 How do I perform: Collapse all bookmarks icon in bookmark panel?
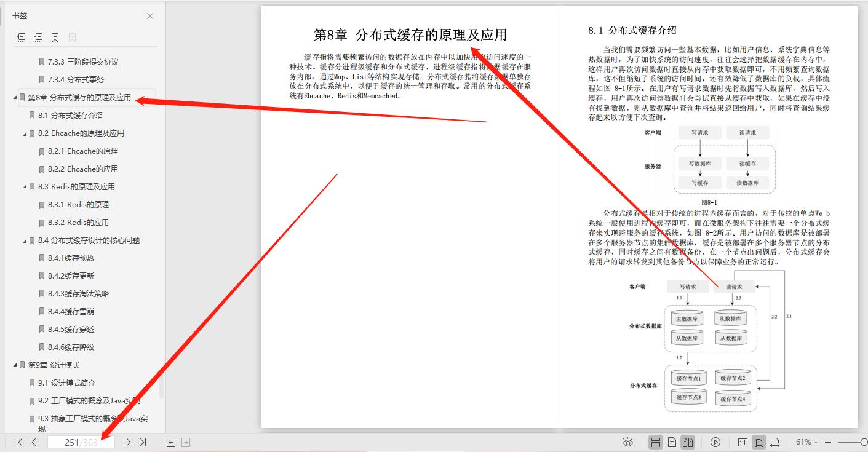coord(38,38)
